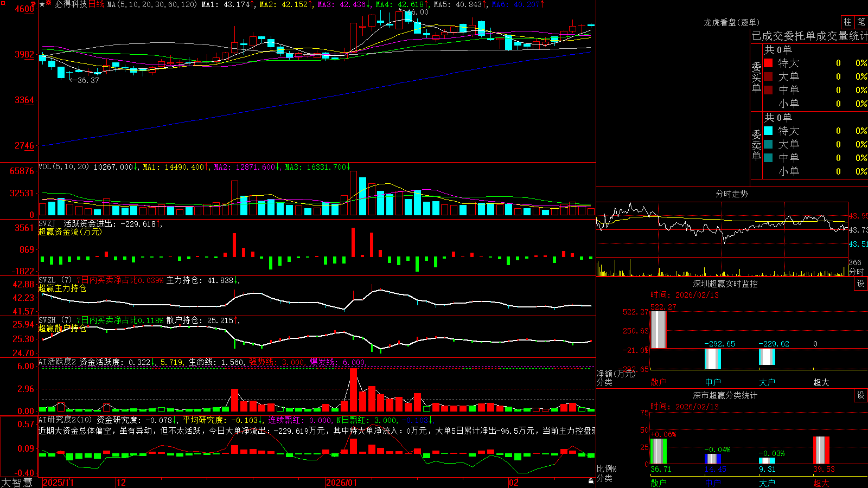Click the 超大 red bar showing 39.53
Image resolution: width=868 pixels, height=488 pixels.
(821, 450)
